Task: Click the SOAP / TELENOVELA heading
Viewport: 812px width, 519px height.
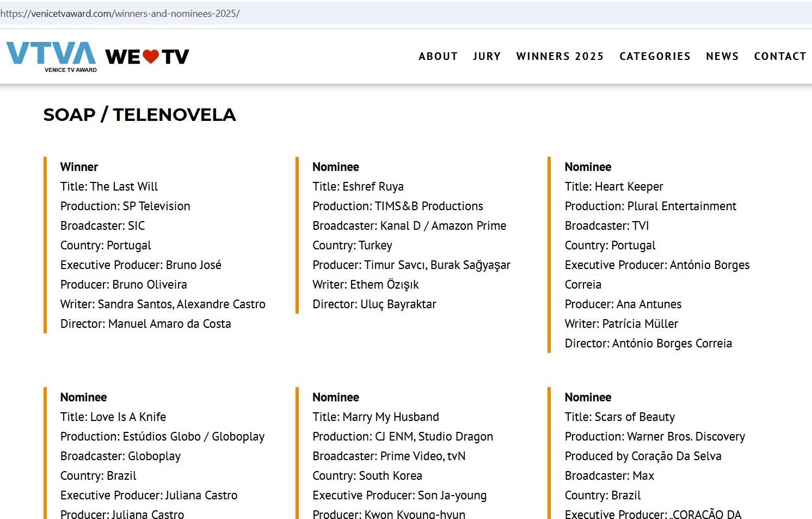Action: click(139, 115)
